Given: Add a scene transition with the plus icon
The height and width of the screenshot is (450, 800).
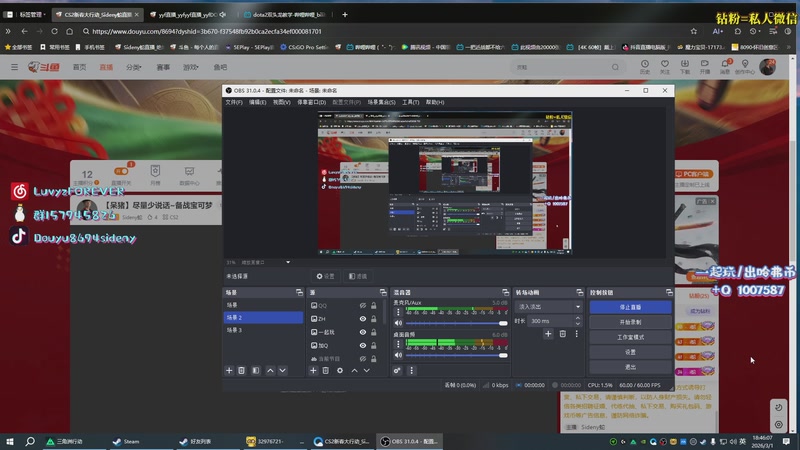Looking at the screenshot, I should pyautogui.click(x=548, y=334).
